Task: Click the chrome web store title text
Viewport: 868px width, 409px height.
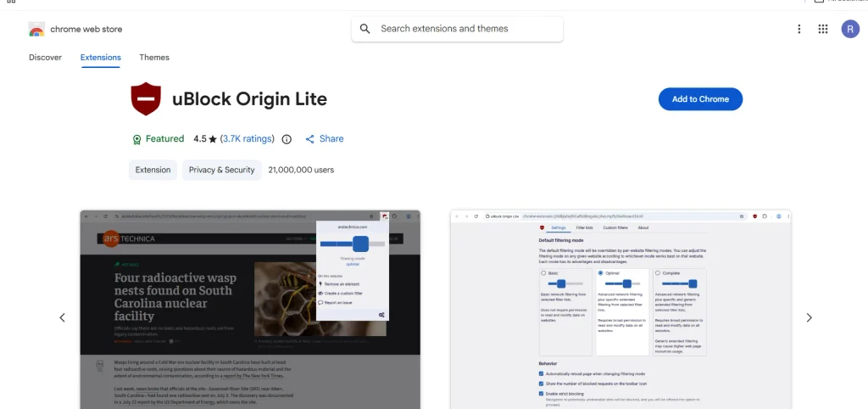Action: pyautogui.click(x=86, y=30)
